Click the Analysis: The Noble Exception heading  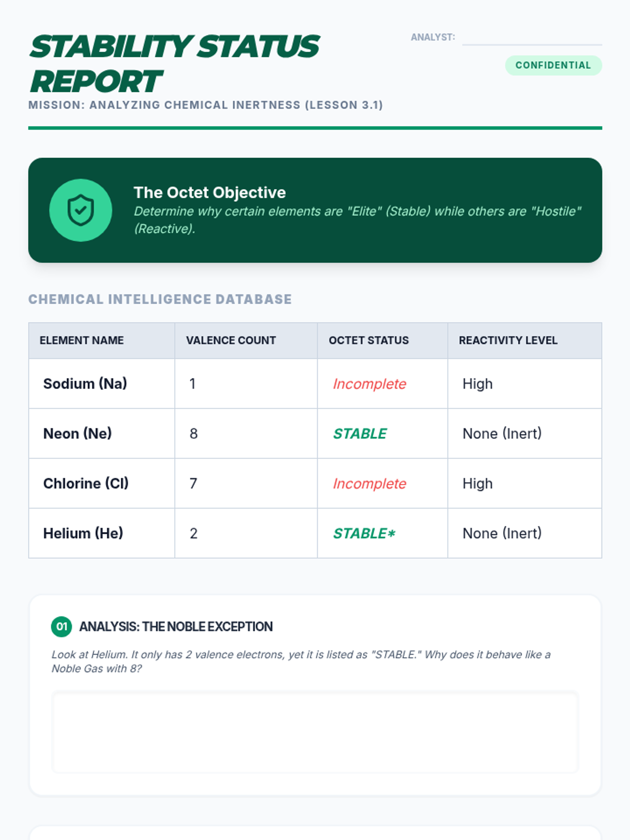[x=176, y=626]
